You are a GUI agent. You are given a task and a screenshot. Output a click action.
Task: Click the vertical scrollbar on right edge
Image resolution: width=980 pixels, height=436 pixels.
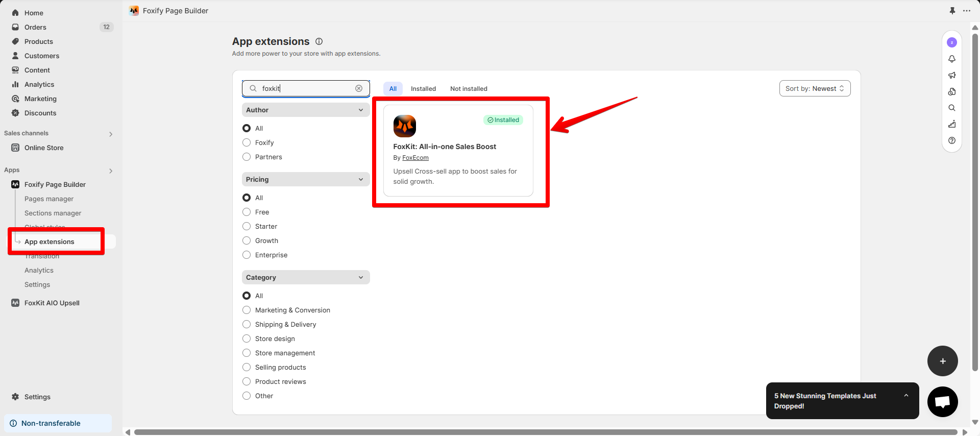point(975,202)
